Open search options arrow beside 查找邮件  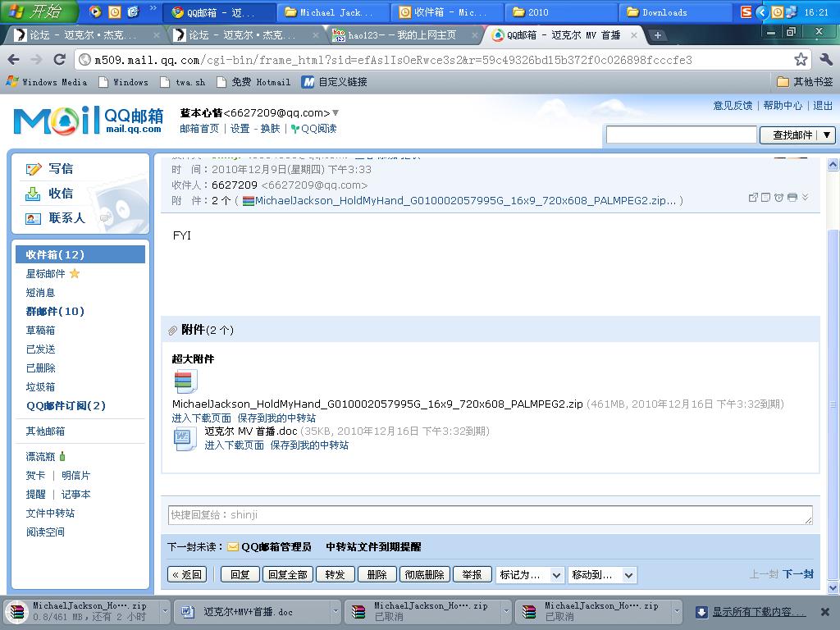[x=827, y=135]
